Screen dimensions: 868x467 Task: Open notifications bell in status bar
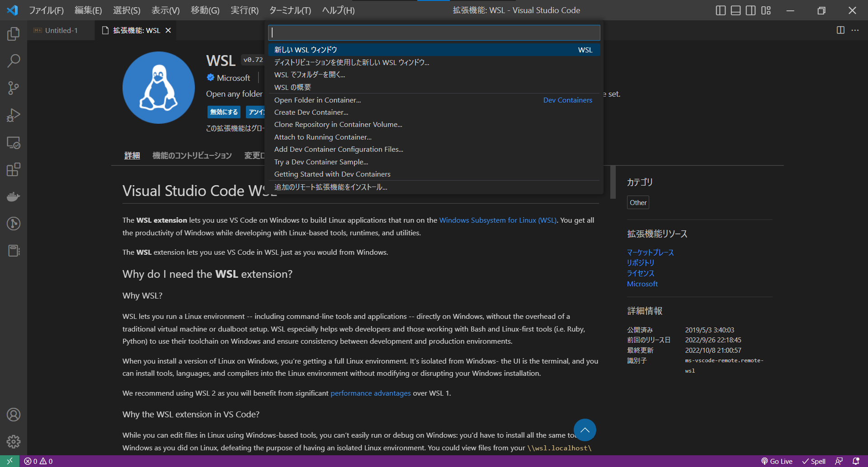856,461
